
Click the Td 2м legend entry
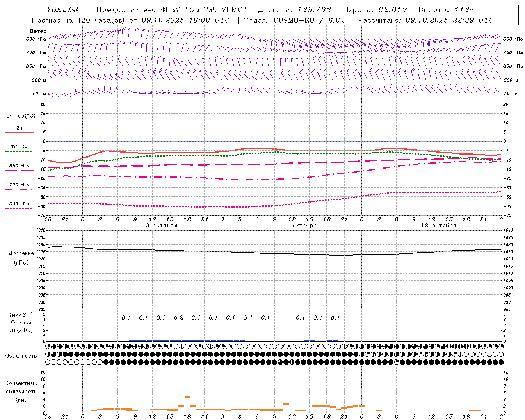point(19,147)
